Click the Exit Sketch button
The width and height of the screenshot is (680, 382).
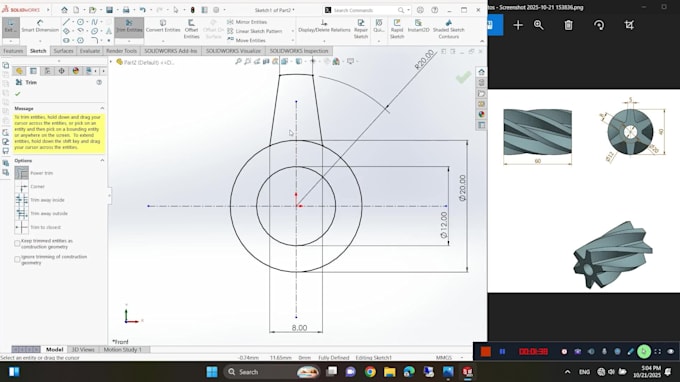[x=10, y=26]
